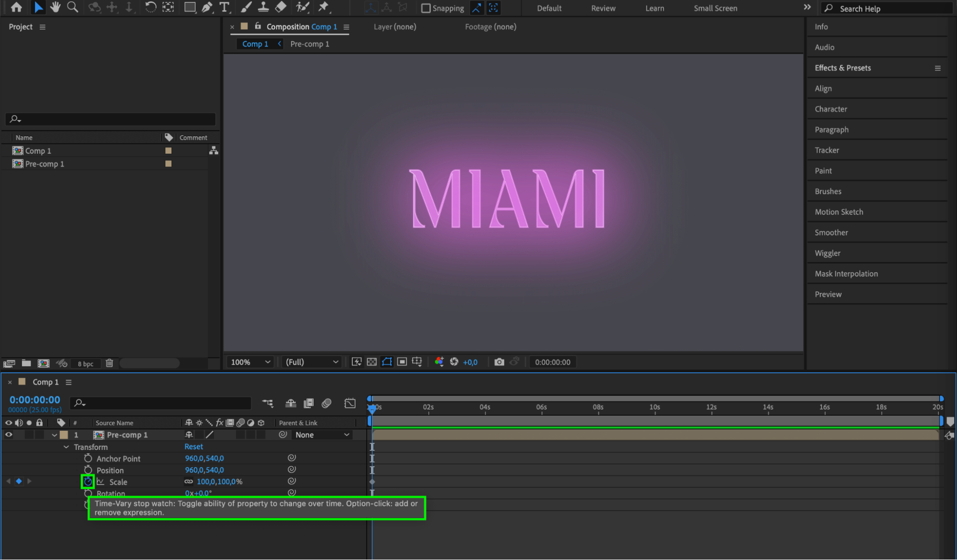957x560 pixels.
Task: Click the Transform Reset link
Action: 193,447
